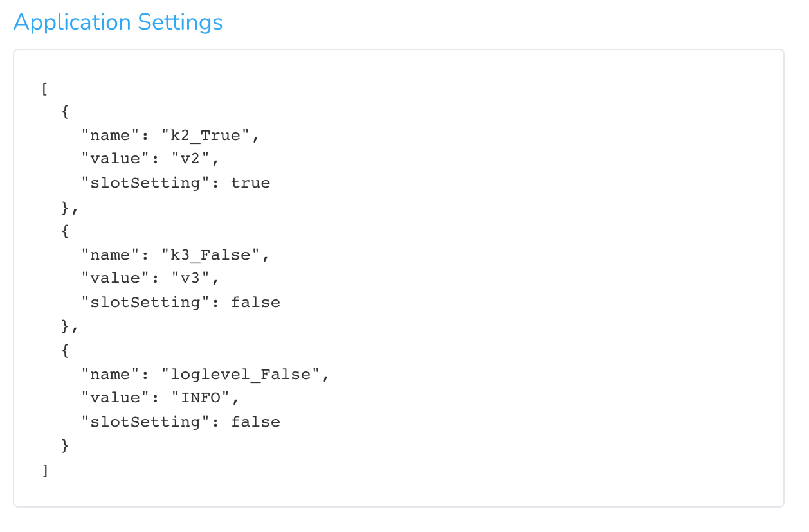Click the loglevel_False name string
This screenshot has width=809, height=532.
point(241,375)
